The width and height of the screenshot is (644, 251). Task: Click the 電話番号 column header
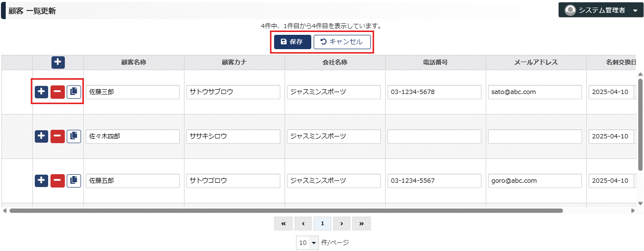click(x=435, y=63)
